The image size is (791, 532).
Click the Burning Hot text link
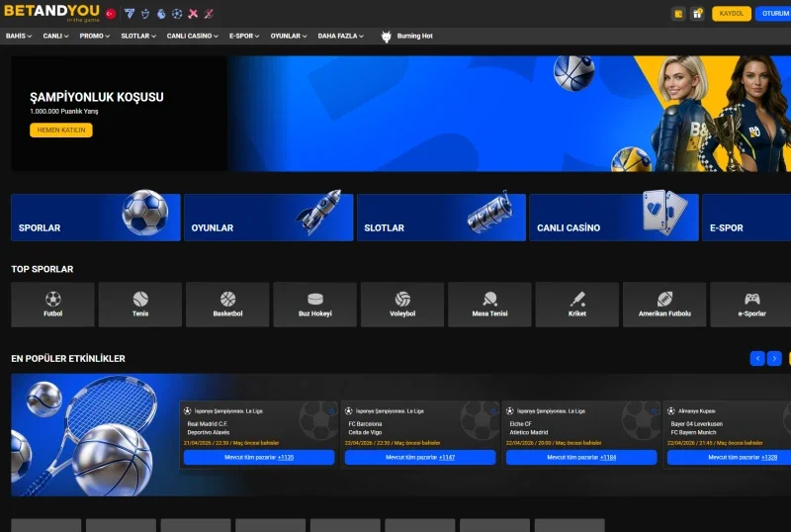(414, 36)
